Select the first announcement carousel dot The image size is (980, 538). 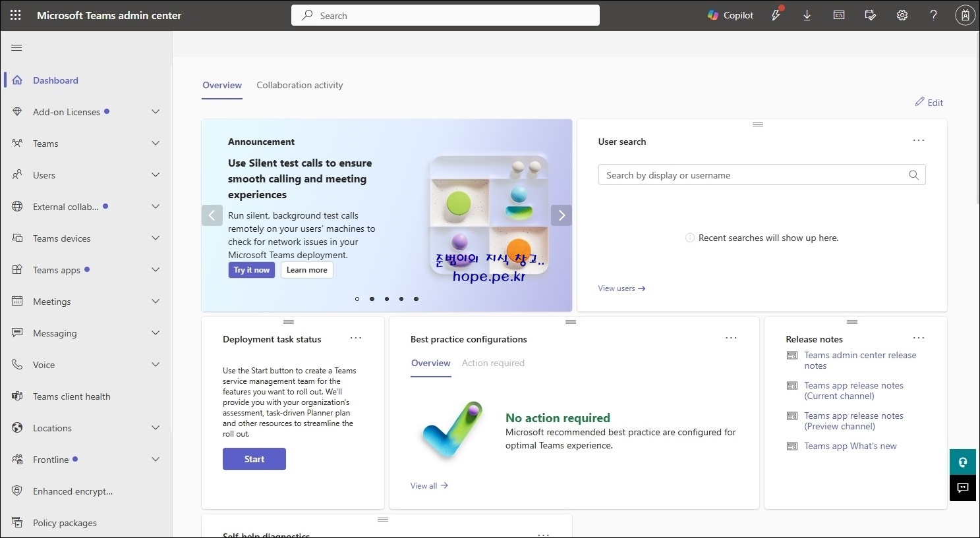357,299
